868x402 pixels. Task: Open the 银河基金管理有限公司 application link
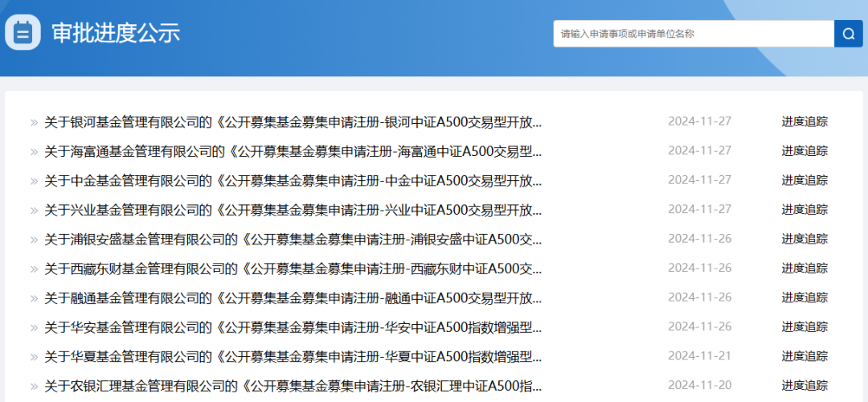pyautogui.click(x=293, y=122)
